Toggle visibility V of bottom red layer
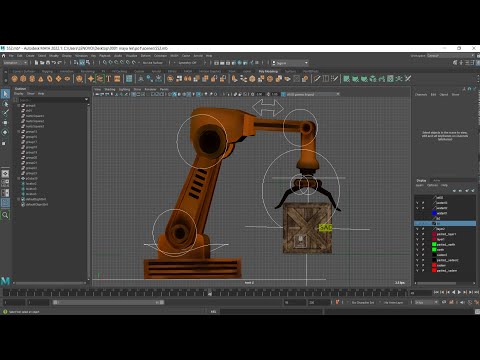This screenshot has height=360, width=480. click(x=417, y=270)
